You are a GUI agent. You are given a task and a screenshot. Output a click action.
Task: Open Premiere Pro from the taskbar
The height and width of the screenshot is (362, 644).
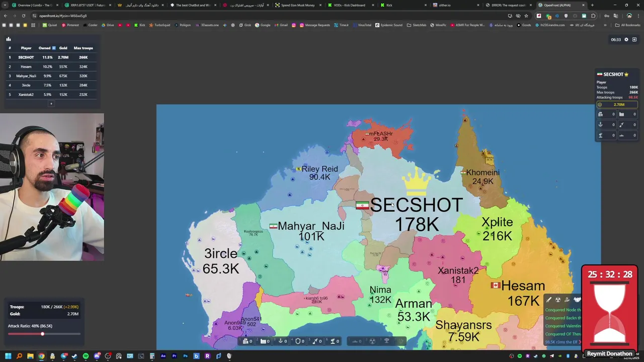coord(174,356)
